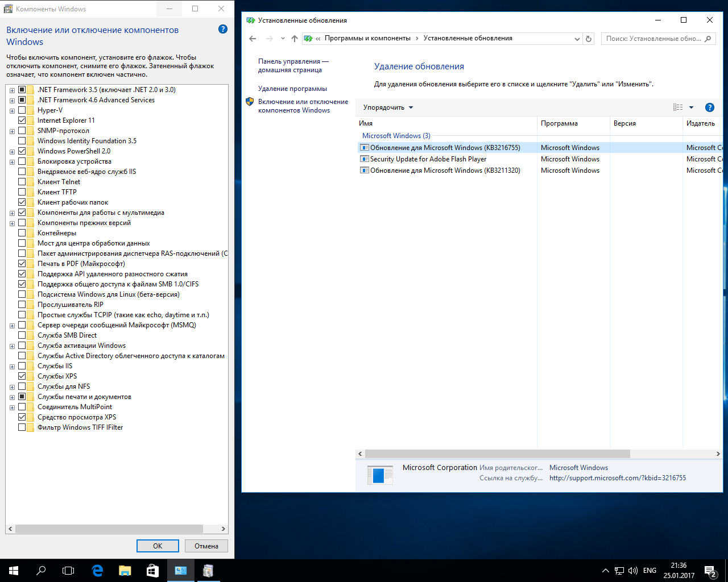The height and width of the screenshot is (582, 728).
Task: Open the Store taskbar icon
Action: tap(152, 571)
